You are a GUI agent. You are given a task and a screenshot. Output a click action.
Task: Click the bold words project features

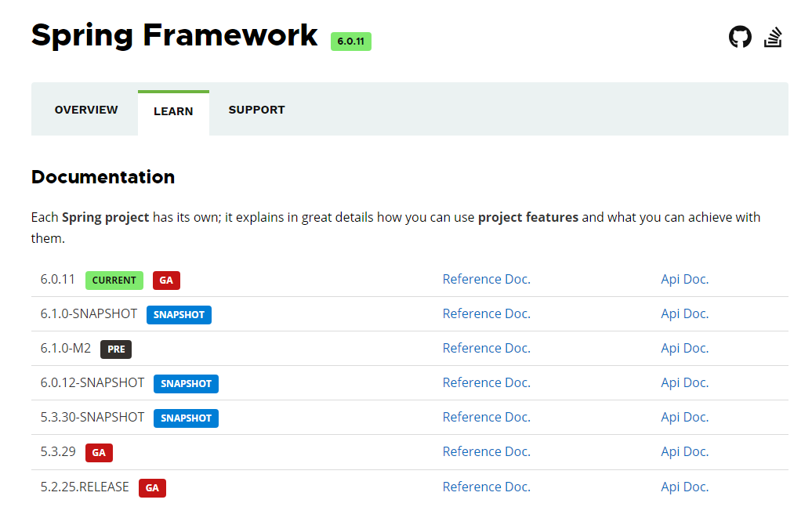click(527, 218)
